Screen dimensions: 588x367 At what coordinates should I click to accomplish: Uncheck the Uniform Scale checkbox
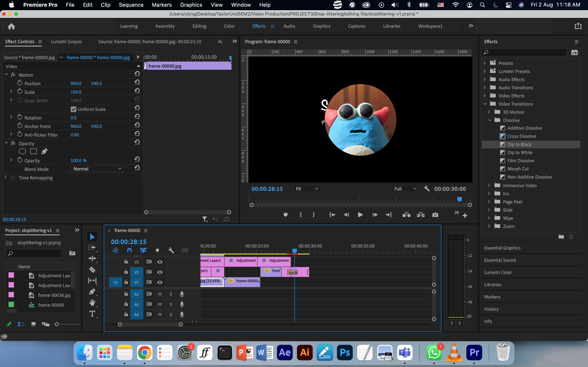coord(73,109)
